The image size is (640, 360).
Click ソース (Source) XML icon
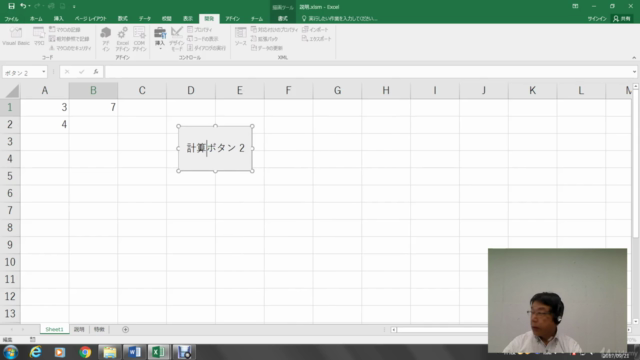240,36
